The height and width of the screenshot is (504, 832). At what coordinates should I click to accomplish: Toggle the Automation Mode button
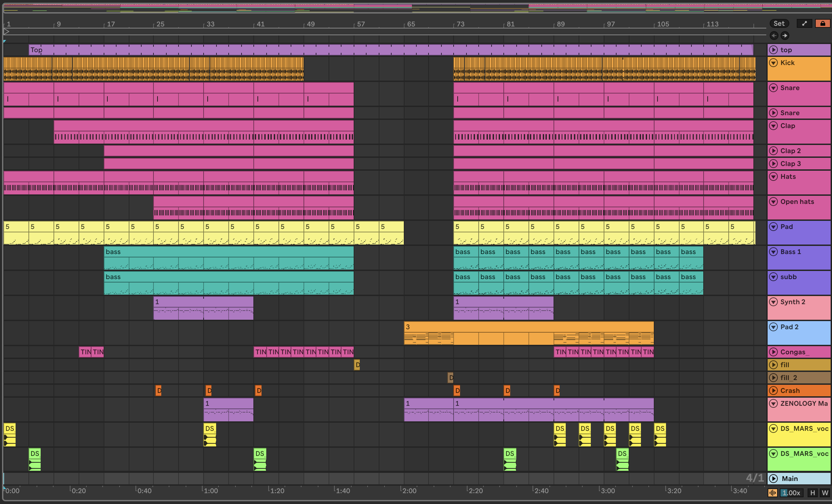[804, 23]
